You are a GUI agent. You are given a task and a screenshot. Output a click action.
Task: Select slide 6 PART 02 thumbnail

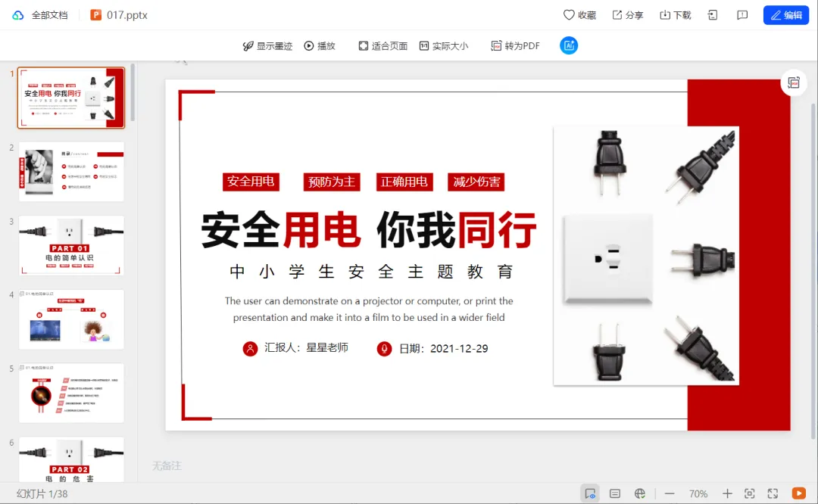[71, 459]
